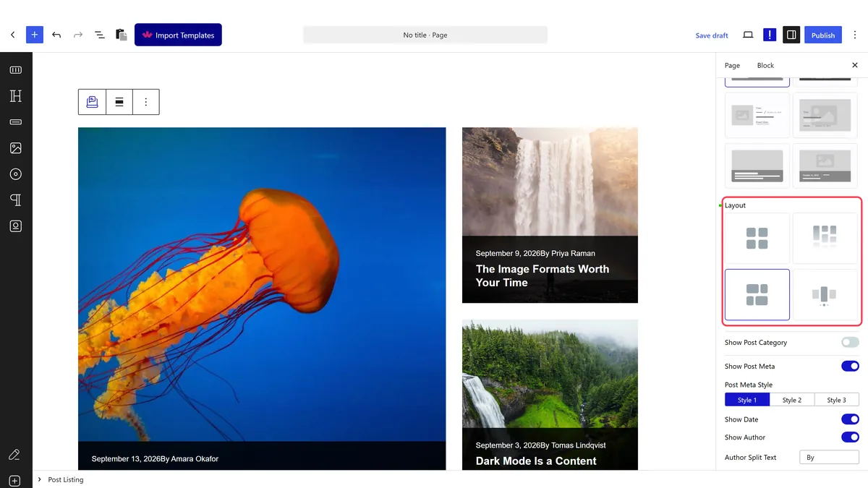Select the carousel slider layout thumbnail

(x=825, y=295)
